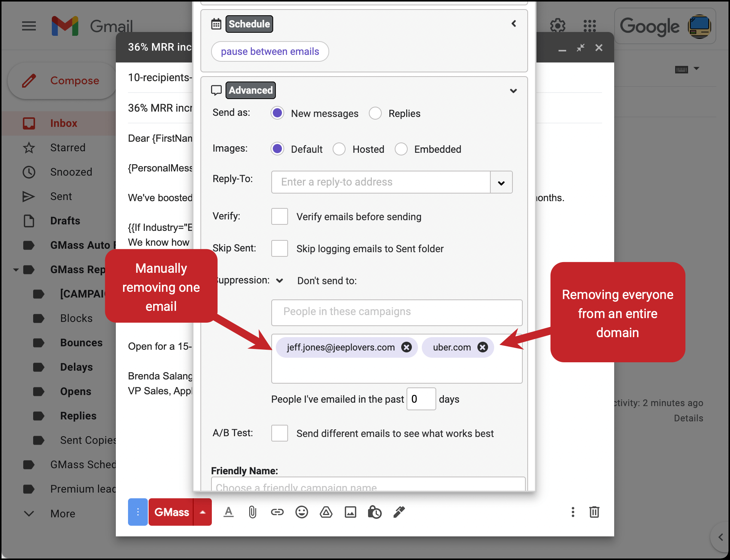Screen dimensions: 730x560
Task: Remove jeff.jones@jeeplovers.com from suppression list
Action: [x=407, y=347]
